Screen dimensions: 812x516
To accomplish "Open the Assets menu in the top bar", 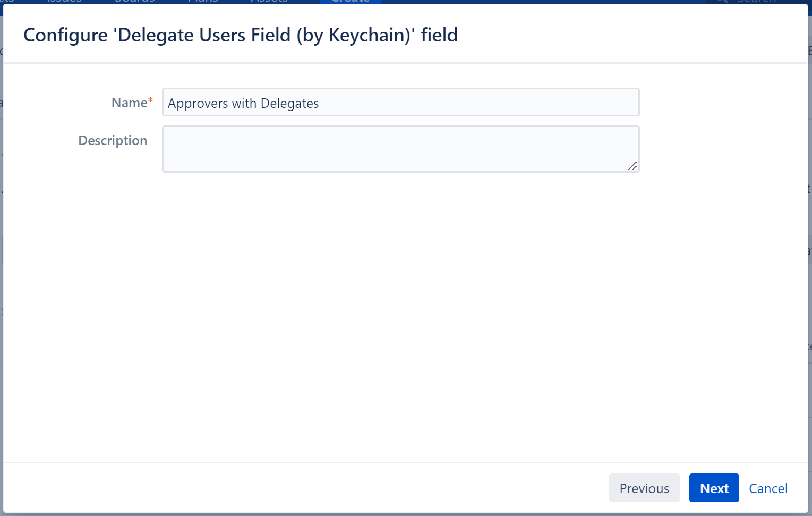I will tap(269, 2).
